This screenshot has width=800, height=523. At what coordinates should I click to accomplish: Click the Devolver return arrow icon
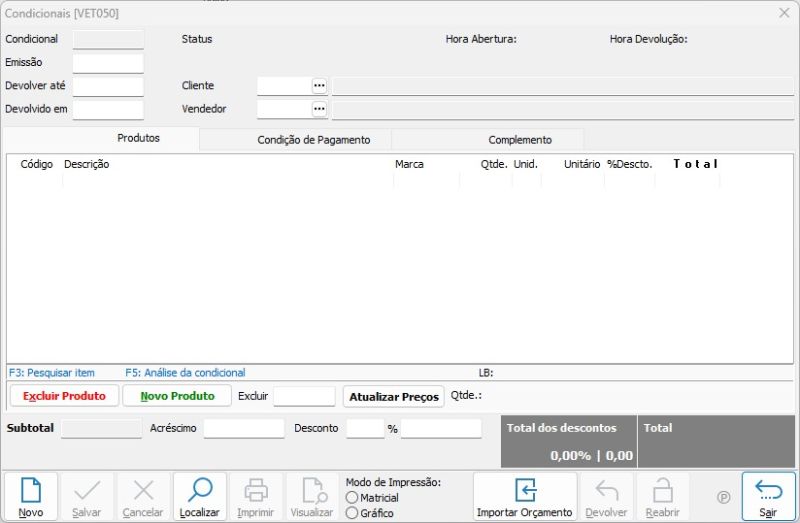coord(606,490)
